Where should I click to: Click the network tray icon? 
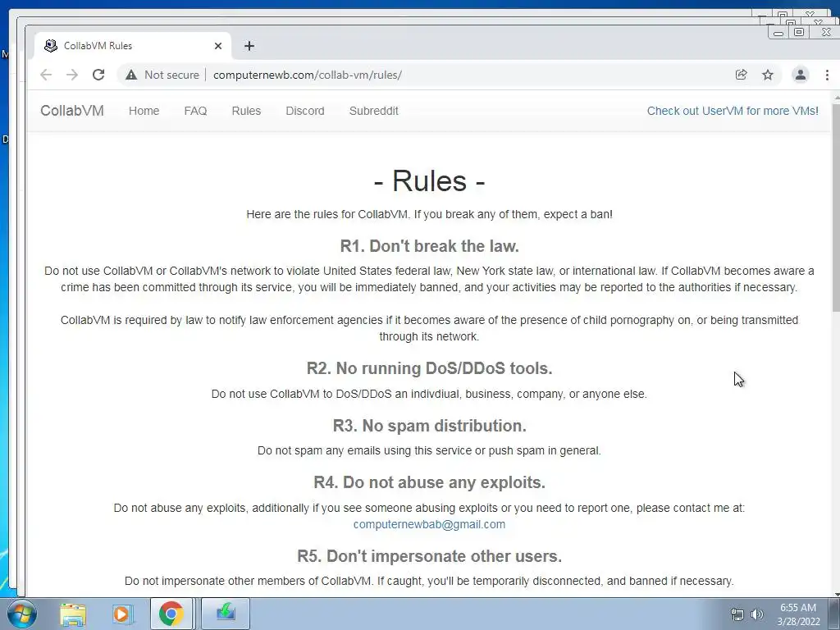click(x=737, y=614)
